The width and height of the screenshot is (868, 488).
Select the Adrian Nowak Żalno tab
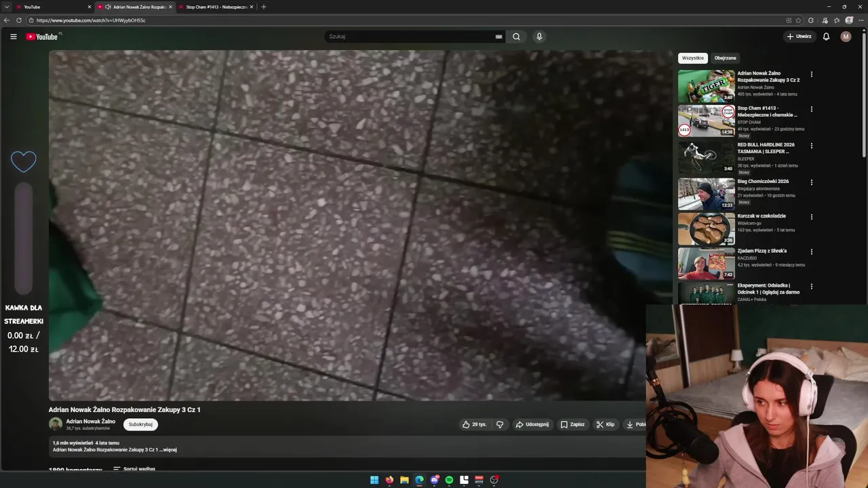pos(135,7)
